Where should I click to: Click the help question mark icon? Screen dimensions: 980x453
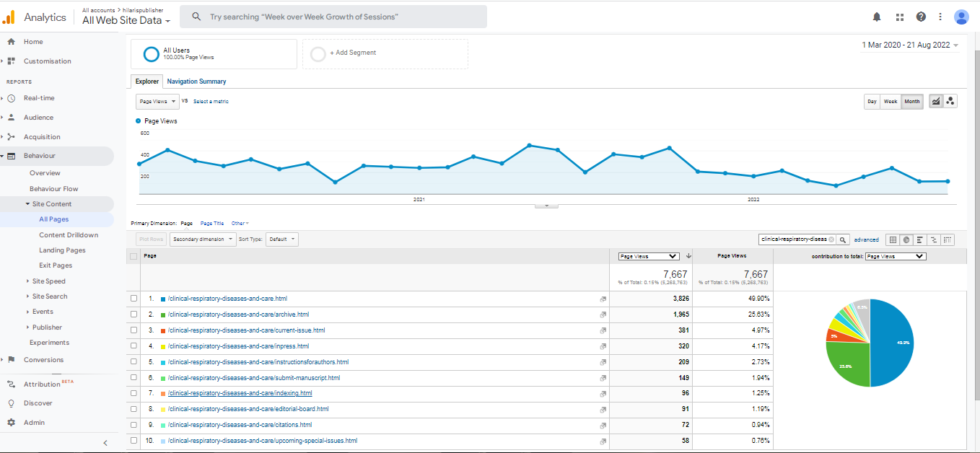(921, 17)
